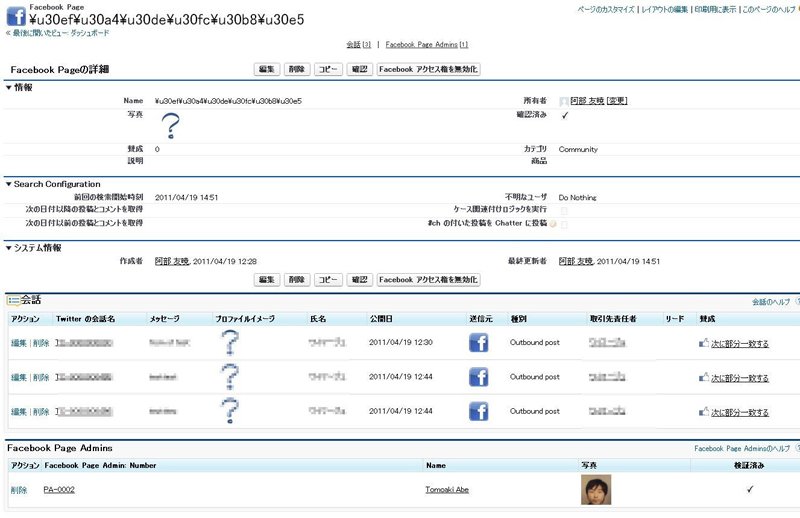Click 削除 for admin PA-0002
The width and height of the screenshot is (800, 518).
coord(19,490)
